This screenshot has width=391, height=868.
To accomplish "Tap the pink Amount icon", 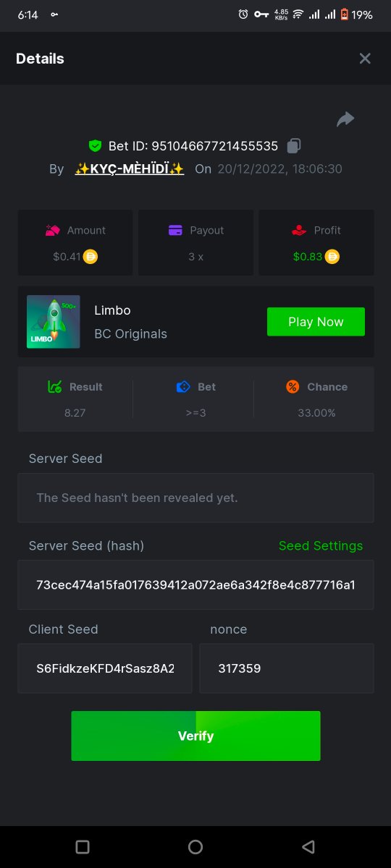I will pyautogui.click(x=52, y=231).
